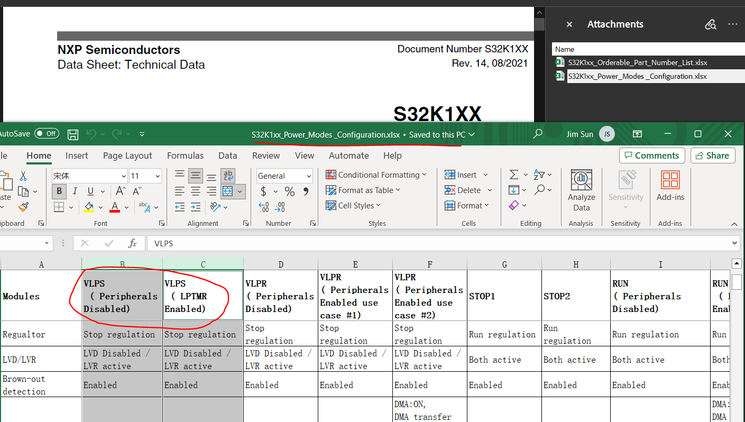Click Increase Decimal icon

point(264,207)
